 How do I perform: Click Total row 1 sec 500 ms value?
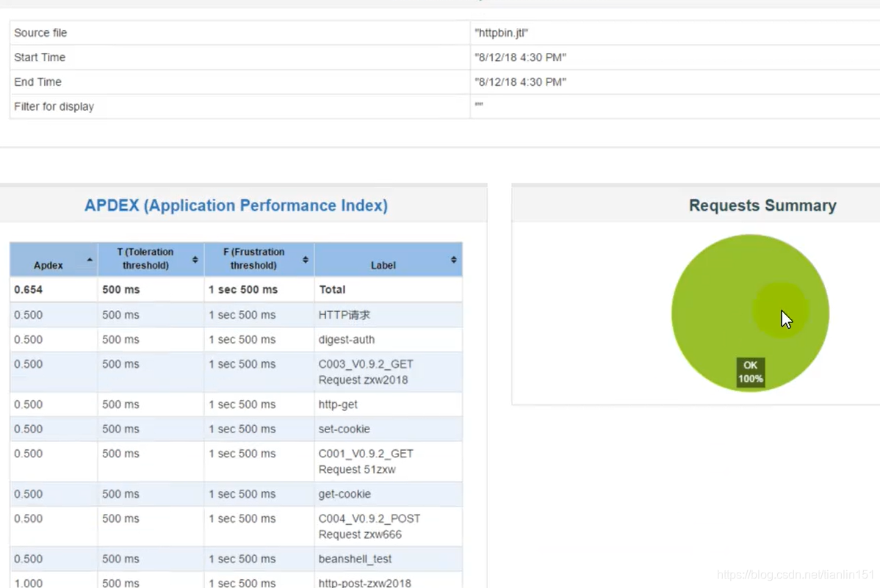click(x=243, y=289)
